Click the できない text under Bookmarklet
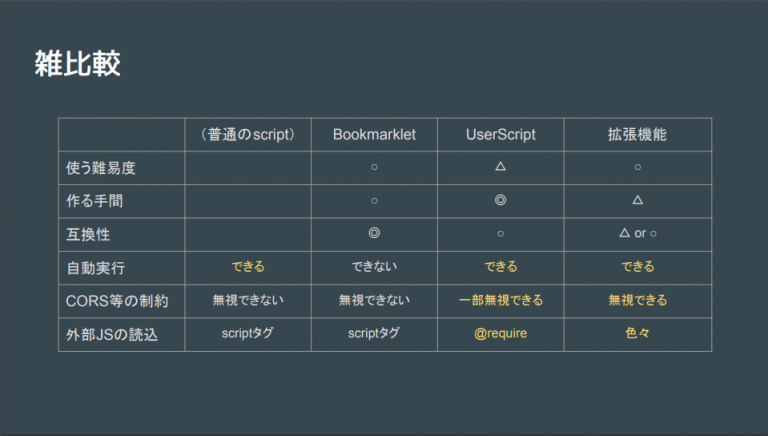Viewport: 768px width, 436px height. [374, 266]
